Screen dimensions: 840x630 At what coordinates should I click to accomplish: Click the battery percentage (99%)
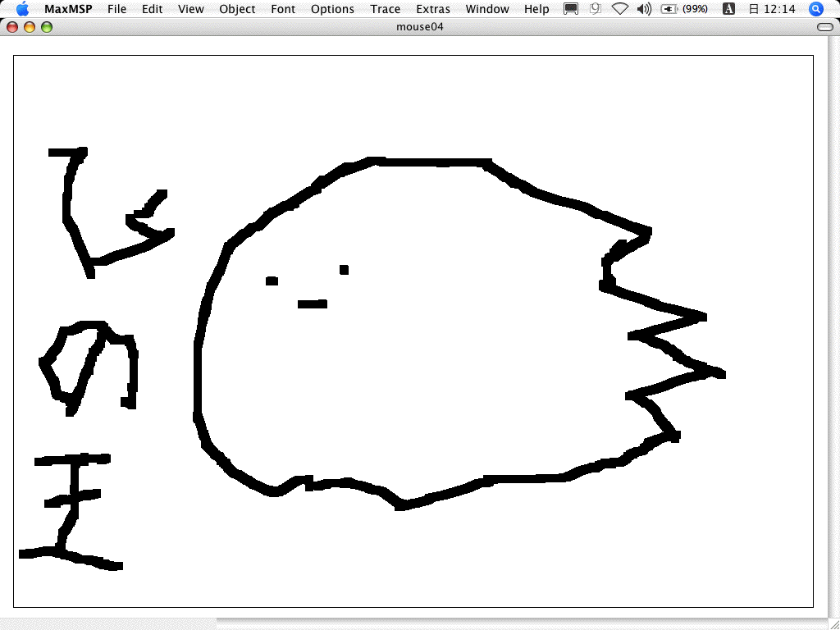[x=695, y=9]
